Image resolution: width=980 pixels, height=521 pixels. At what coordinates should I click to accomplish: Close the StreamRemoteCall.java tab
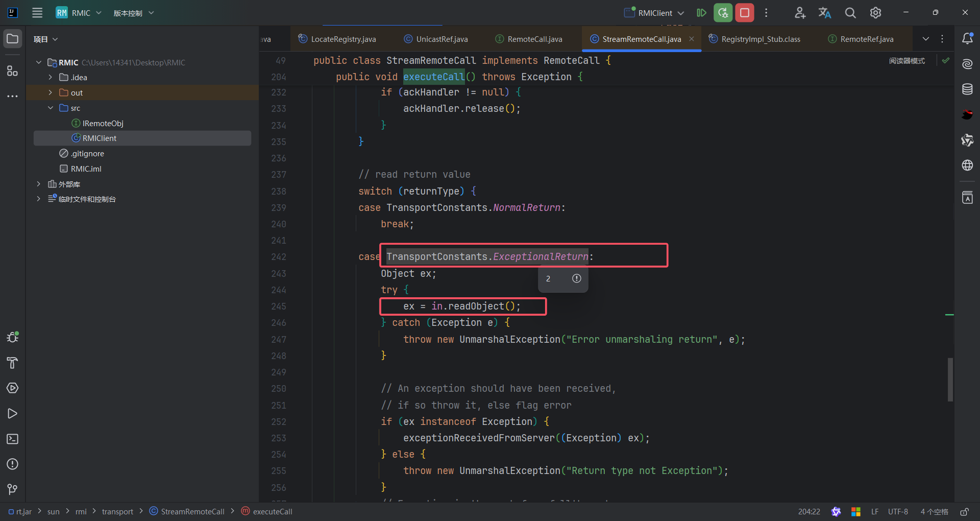pos(692,39)
